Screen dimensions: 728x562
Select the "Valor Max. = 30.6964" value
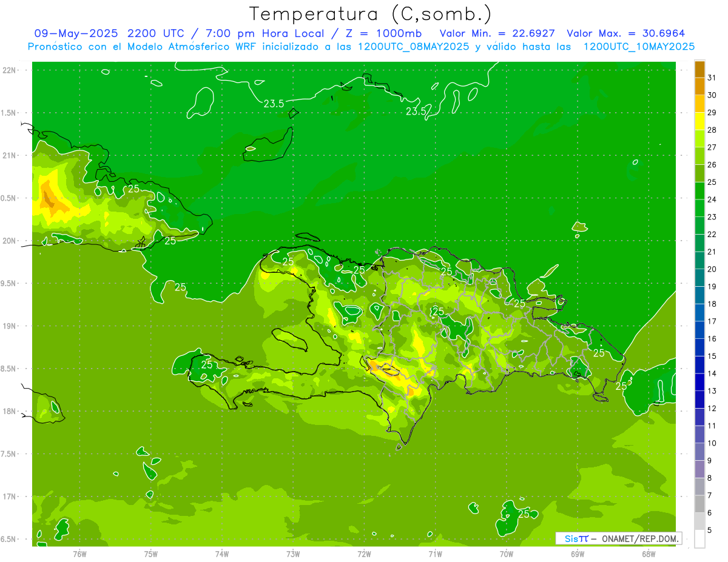[x=626, y=33]
